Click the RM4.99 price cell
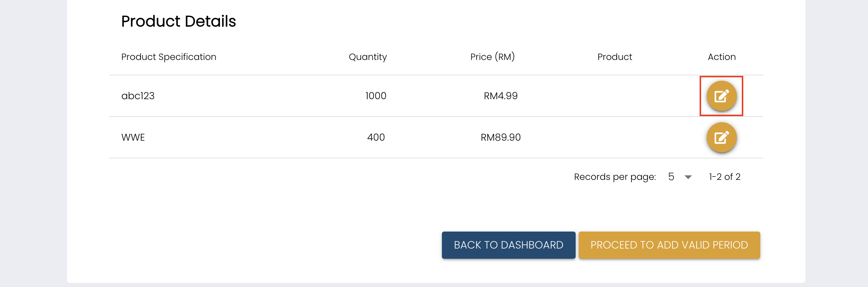Viewport: 868px width, 287px height. 501,96
